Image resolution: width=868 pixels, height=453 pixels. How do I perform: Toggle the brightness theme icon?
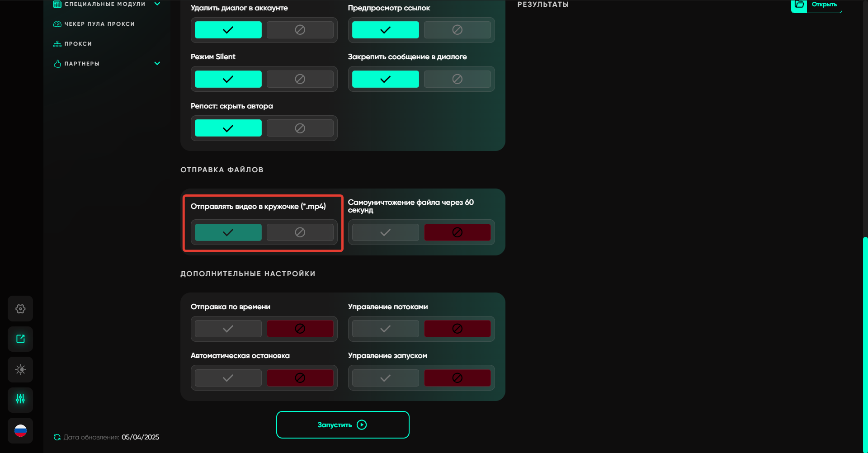pos(20,369)
